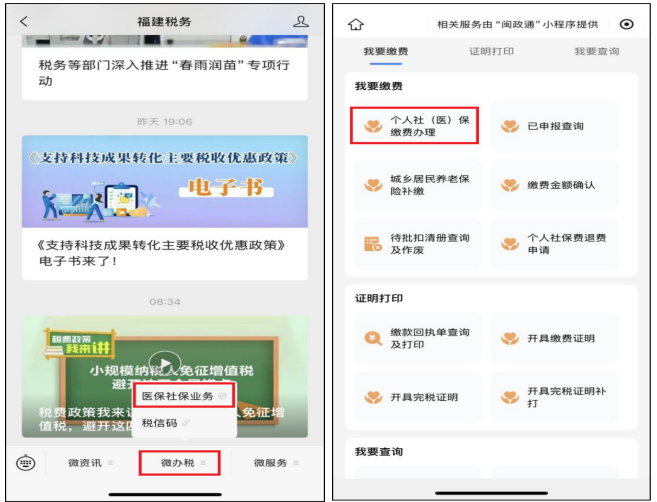The height and width of the screenshot is (502, 657).
Task: Expand the 微服务 bottom menu
Action: point(275,463)
